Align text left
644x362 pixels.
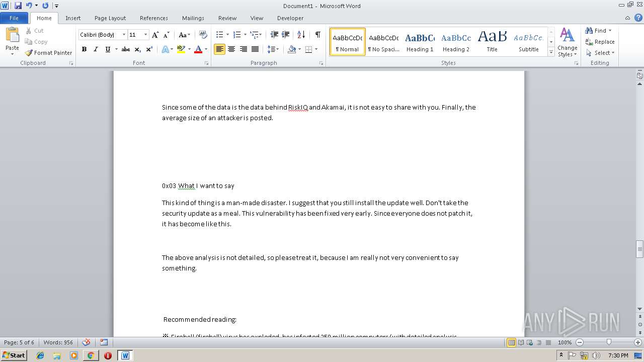point(219,49)
